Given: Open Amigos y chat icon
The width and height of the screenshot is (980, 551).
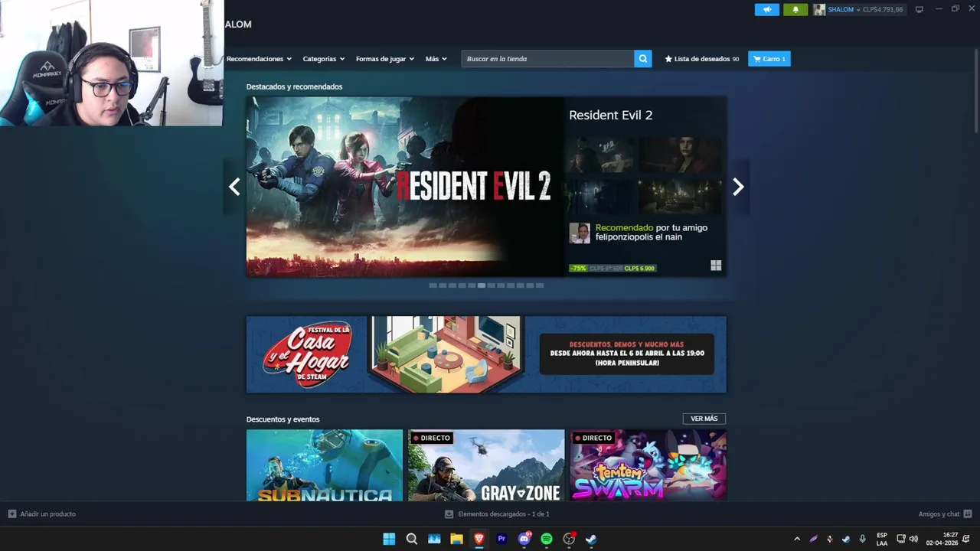Looking at the screenshot, I should pos(968,514).
